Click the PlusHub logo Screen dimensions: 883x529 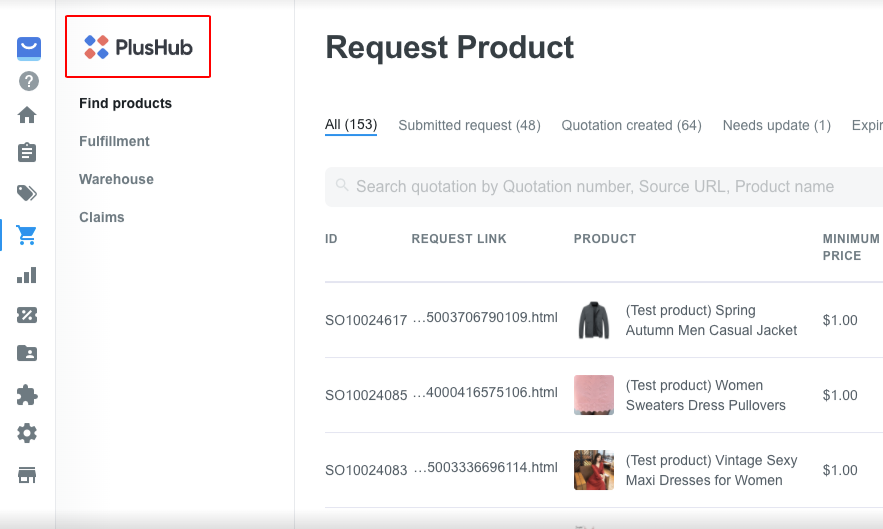[x=138, y=47]
